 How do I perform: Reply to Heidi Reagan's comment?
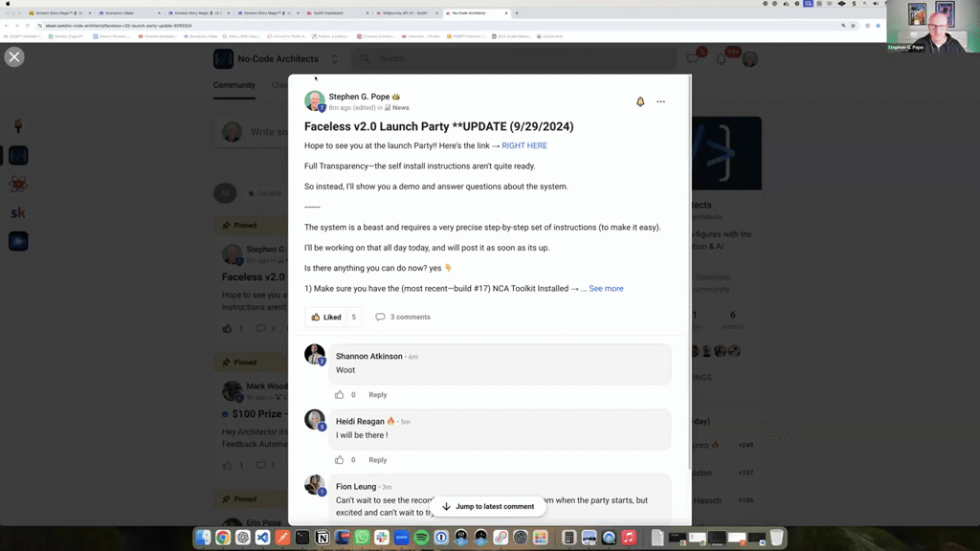point(377,460)
